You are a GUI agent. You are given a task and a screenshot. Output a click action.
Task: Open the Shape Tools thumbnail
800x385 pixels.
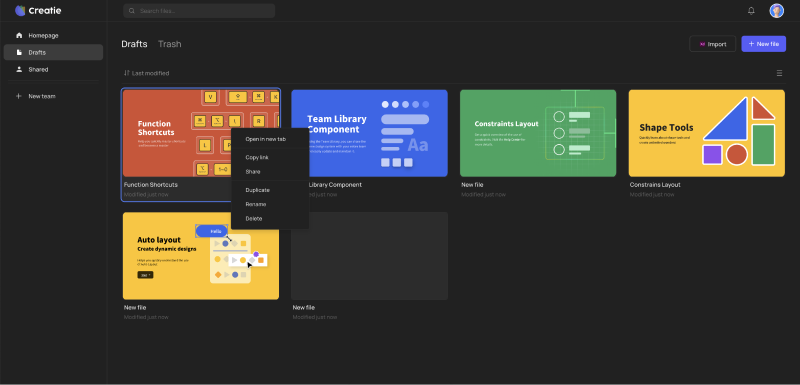[707, 134]
